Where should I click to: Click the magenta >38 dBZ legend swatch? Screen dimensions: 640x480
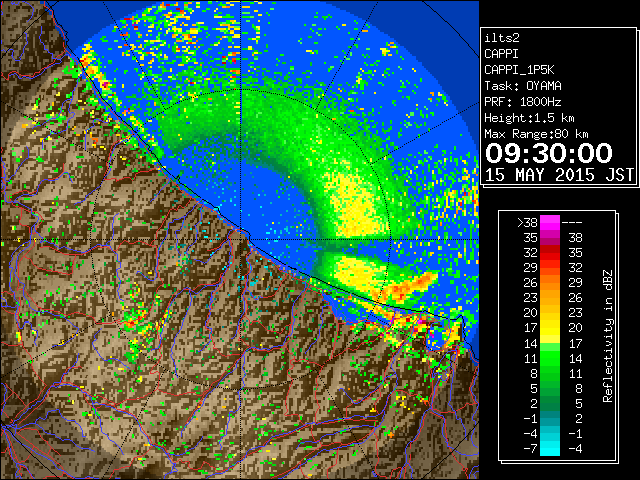[x=550, y=222]
